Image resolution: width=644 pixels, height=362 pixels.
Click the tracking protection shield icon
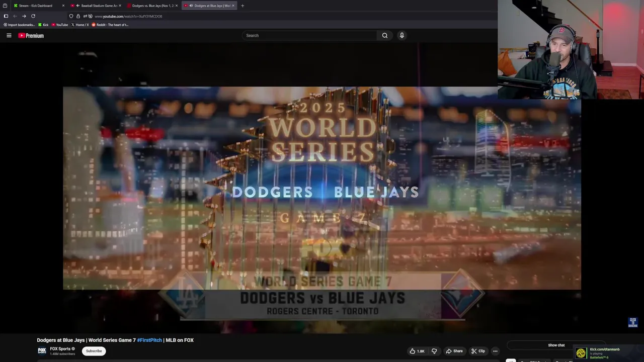(71, 16)
